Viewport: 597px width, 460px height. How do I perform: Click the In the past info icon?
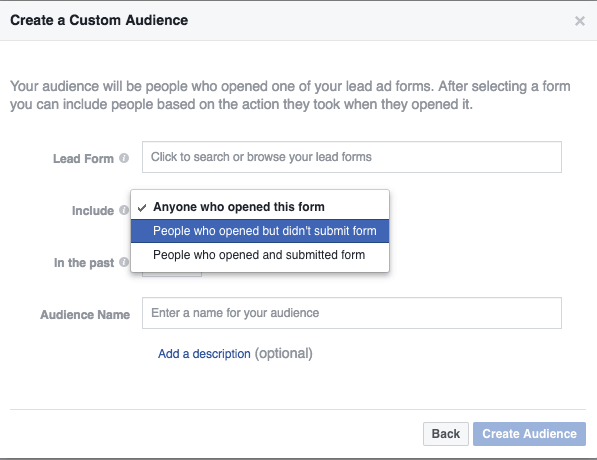pos(124,262)
